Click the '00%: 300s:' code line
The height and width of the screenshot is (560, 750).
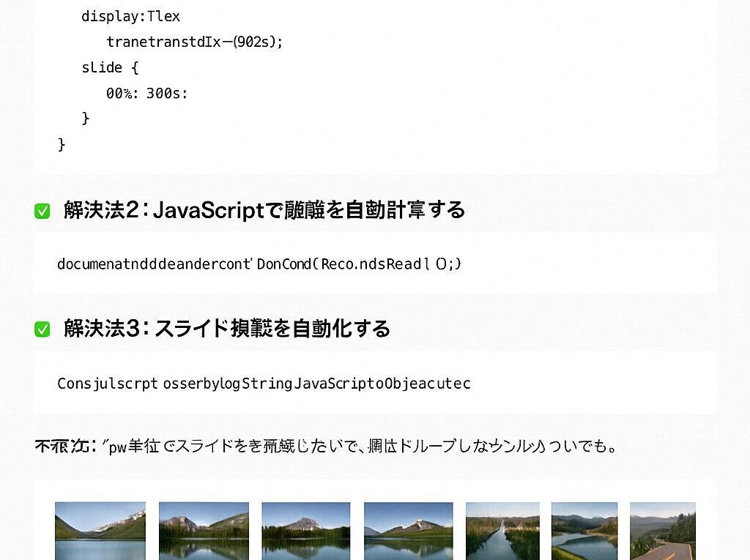point(146,93)
